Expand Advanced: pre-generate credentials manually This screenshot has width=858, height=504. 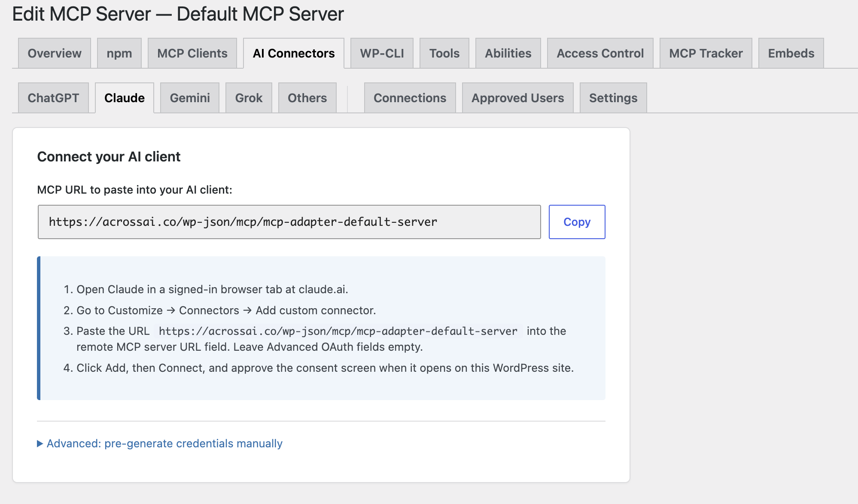160,443
